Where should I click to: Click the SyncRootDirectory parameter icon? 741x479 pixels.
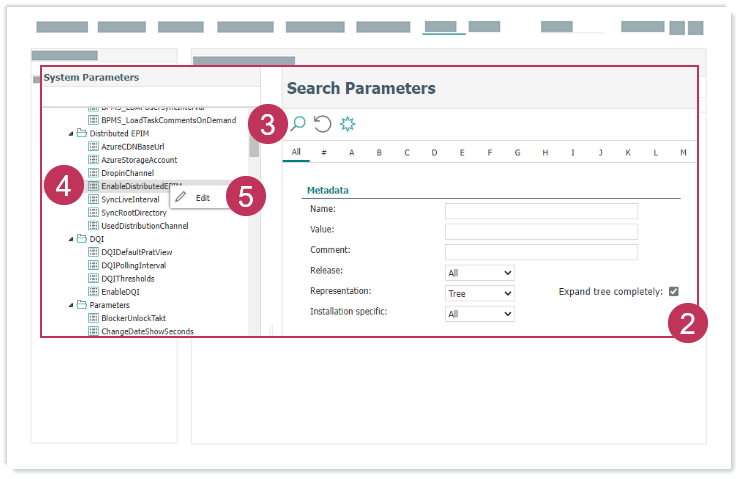pyautogui.click(x=94, y=213)
